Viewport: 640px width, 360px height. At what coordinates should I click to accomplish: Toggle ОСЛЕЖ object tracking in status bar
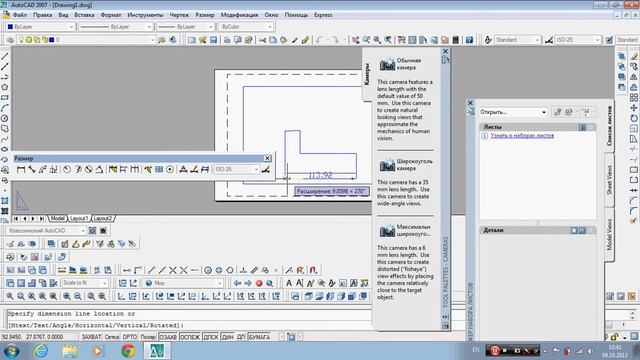click(x=190, y=337)
